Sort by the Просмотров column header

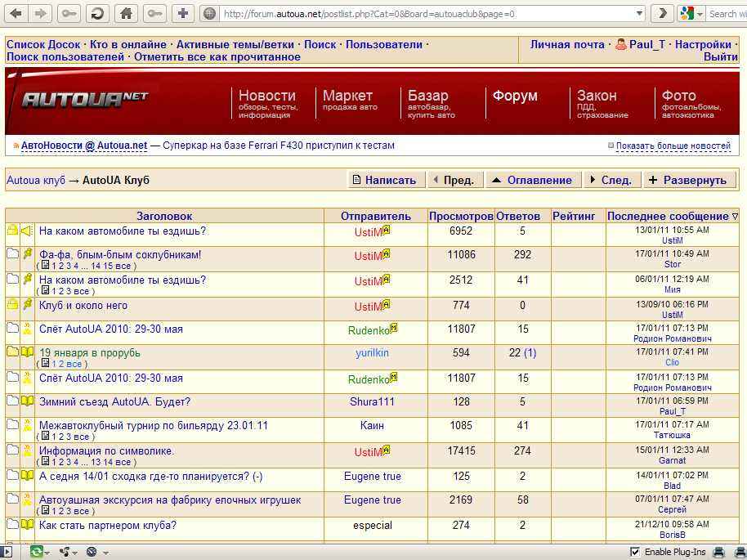(x=461, y=216)
